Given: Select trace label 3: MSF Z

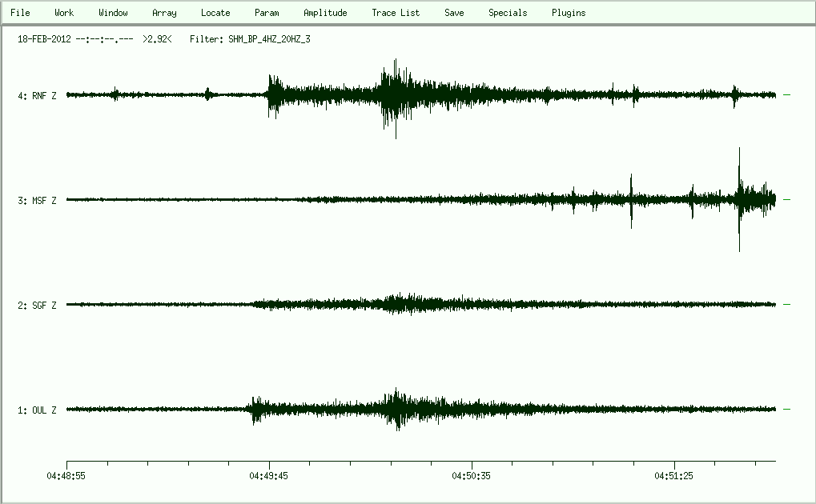Looking at the screenshot, I should click(x=37, y=201).
